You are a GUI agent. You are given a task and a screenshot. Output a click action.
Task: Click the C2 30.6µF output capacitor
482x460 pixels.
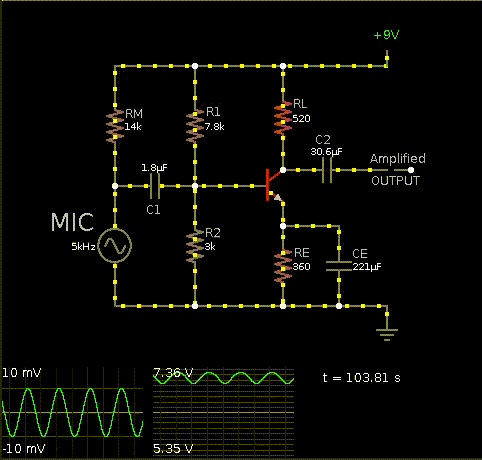327,170
